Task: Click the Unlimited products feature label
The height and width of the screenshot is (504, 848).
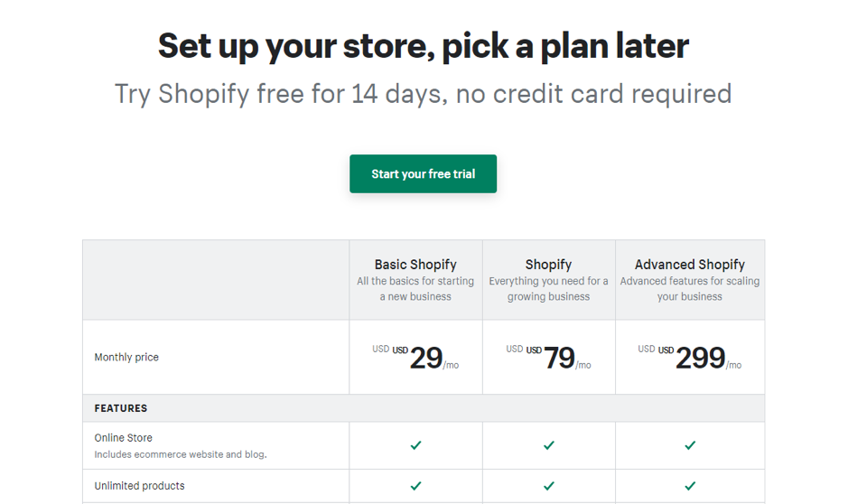Action: point(140,486)
